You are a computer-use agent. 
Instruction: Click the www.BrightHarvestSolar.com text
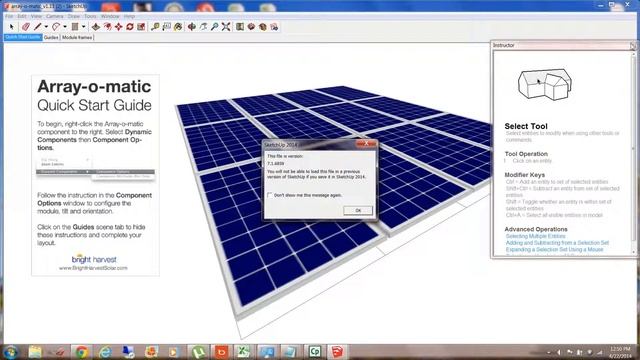[93, 268]
